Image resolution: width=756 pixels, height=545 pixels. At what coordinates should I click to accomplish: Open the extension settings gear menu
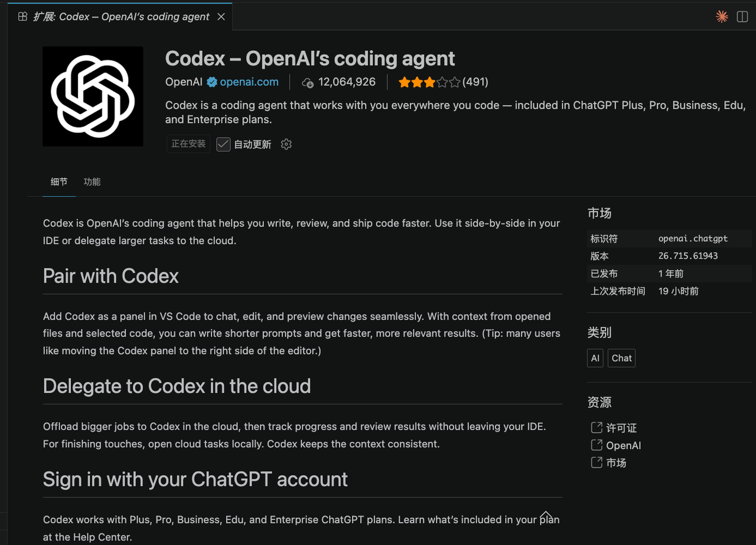286,144
